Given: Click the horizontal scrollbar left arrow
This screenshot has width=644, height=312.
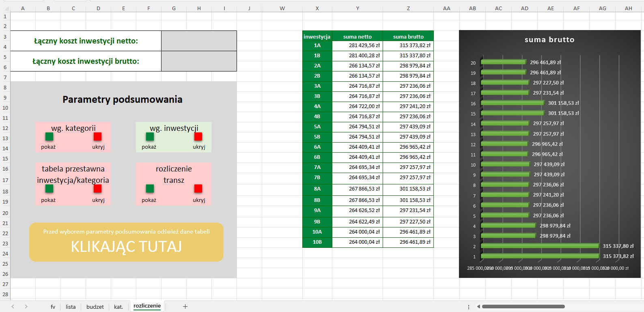Looking at the screenshot, I should [478, 307].
